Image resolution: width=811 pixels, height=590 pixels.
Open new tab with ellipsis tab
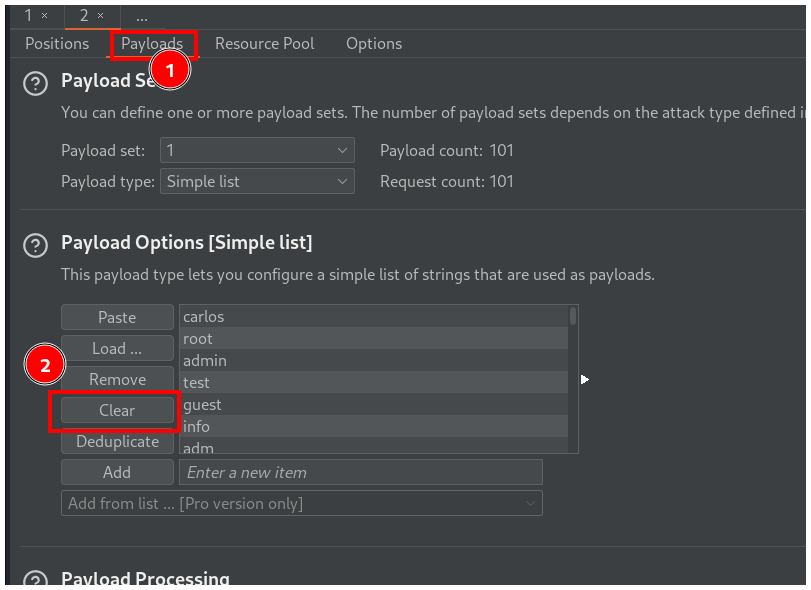click(x=142, y=16)
